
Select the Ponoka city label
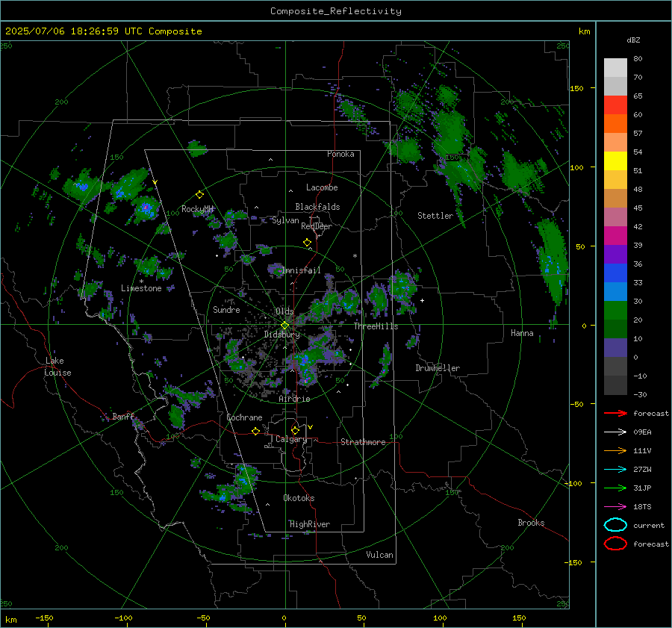pos(340,154)
